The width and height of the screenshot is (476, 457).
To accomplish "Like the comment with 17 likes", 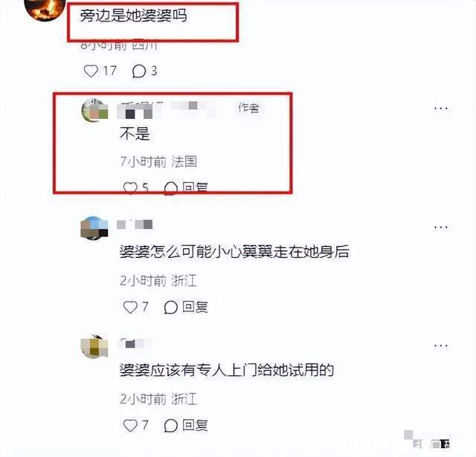I will (x=91, y=71).
